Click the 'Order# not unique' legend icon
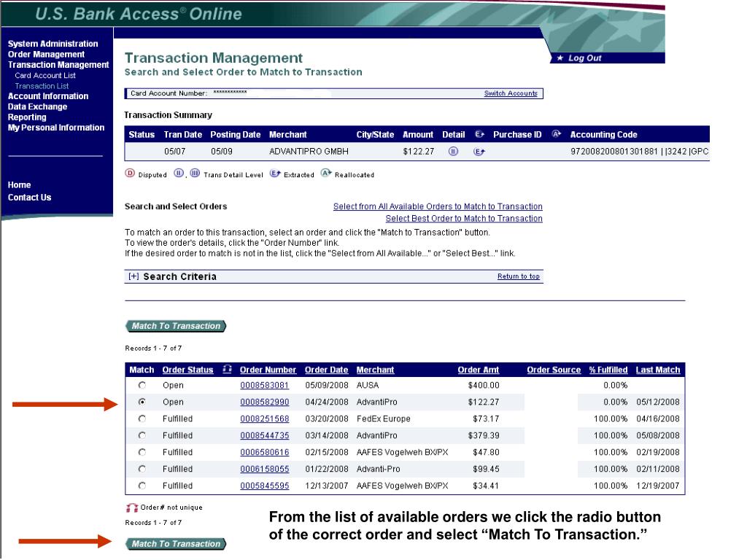Viewport: 747px width, 560px height. [x=131, y=507]
